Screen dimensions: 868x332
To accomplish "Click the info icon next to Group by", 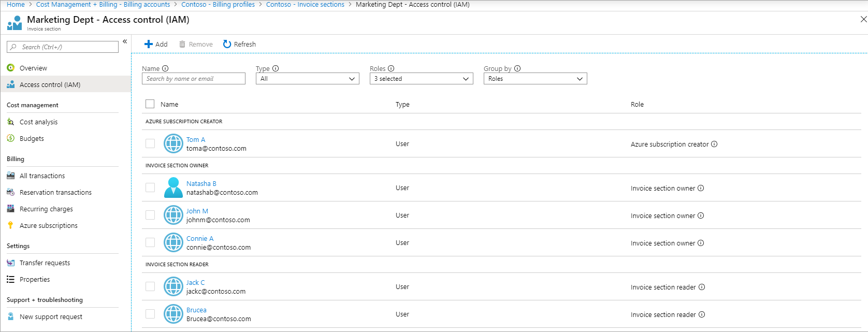I will (x=517, y=68).
